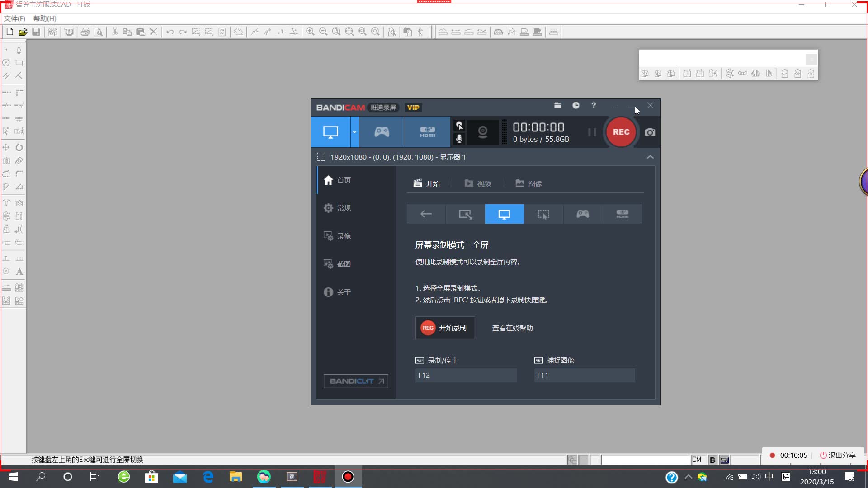Click the 开始录制 button
Screen dimensions: 868x488
445,328
